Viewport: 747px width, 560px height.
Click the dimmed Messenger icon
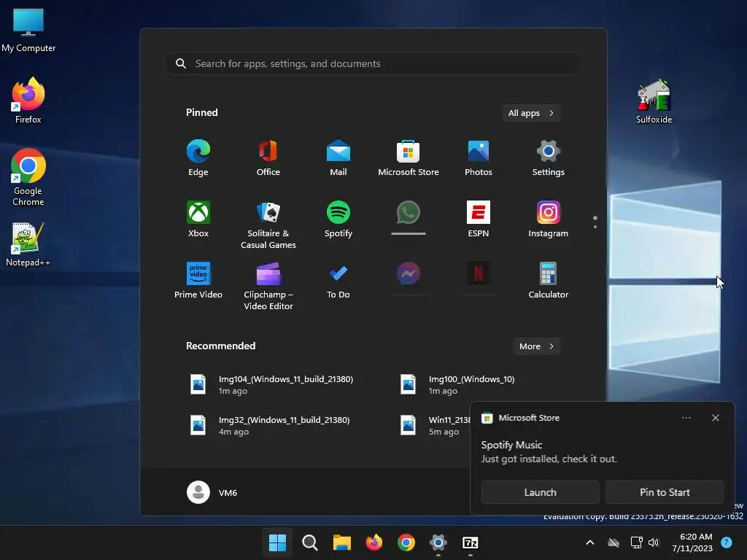[409, 274]
